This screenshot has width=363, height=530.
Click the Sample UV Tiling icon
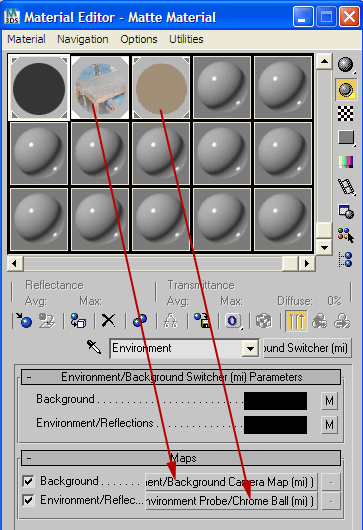click(346, 138)
